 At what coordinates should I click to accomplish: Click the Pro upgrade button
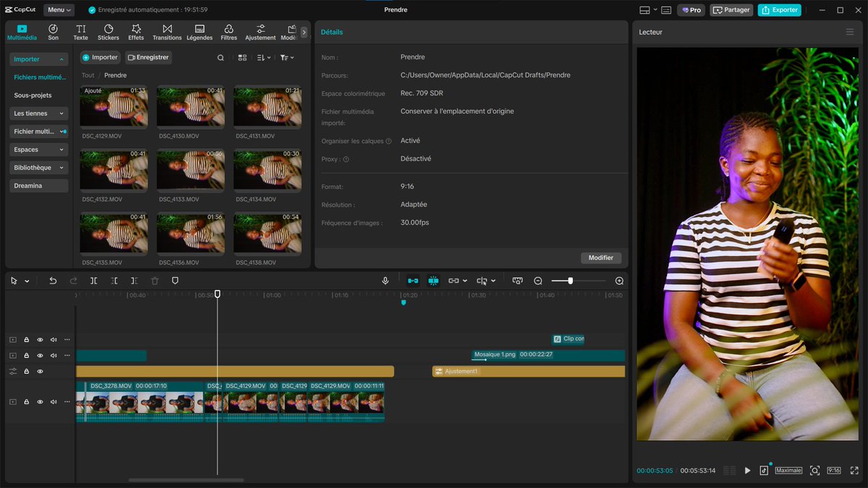(x=691, y=10)
